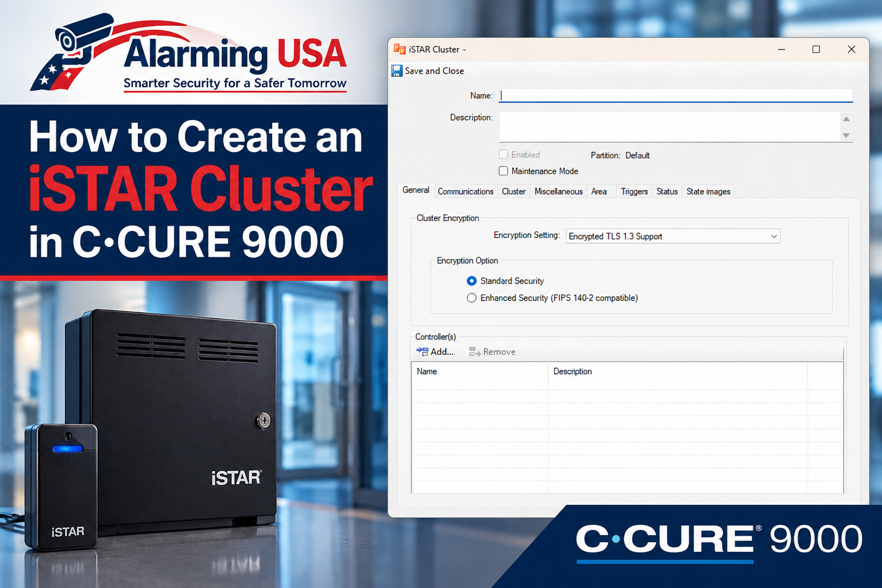Click the Description scroll up arrow
The height and width of the screenshot is (588, 882).
846,119
